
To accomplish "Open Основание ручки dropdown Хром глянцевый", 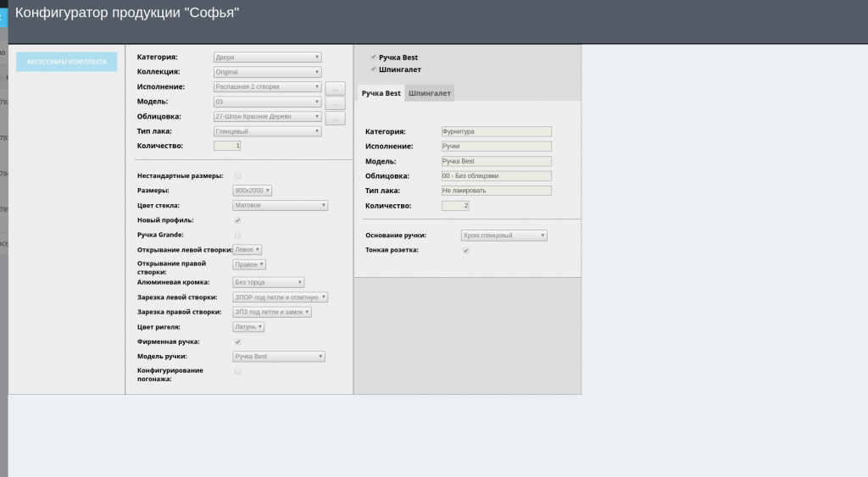I will [x=504, y=236].
